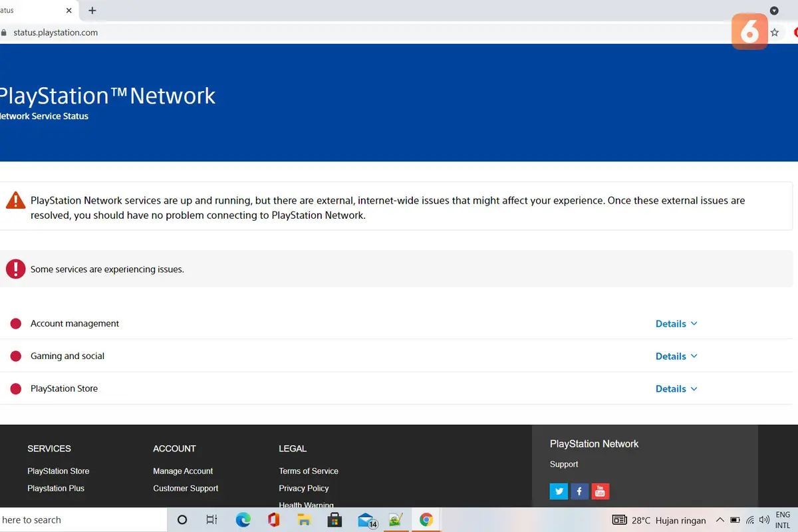Show hidden system tray icons chevron
This screenshot has width=798, height=532.
pos(720,520)
